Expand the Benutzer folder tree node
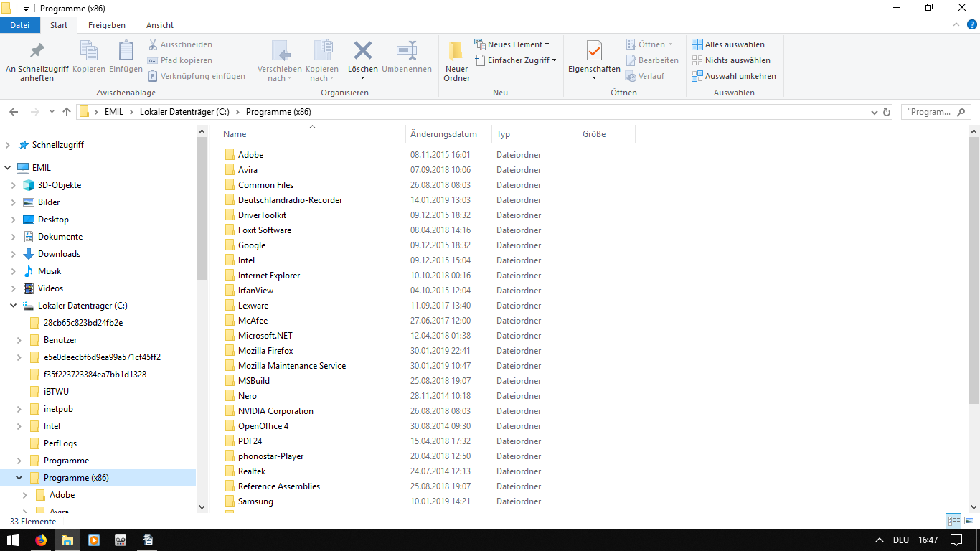980x551 pixels. coord(19,340)
